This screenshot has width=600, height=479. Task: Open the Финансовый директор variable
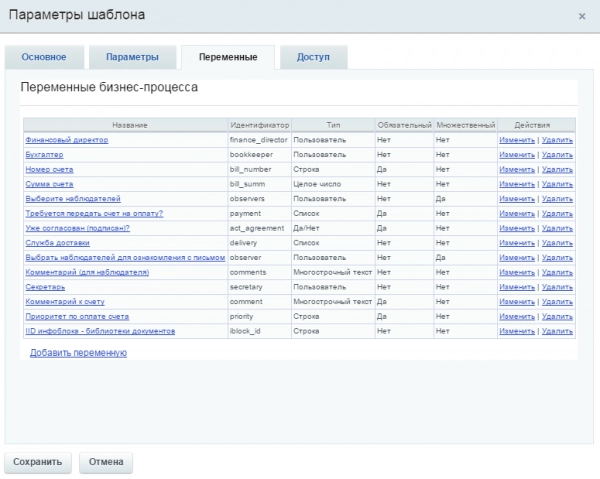(66, 140)
